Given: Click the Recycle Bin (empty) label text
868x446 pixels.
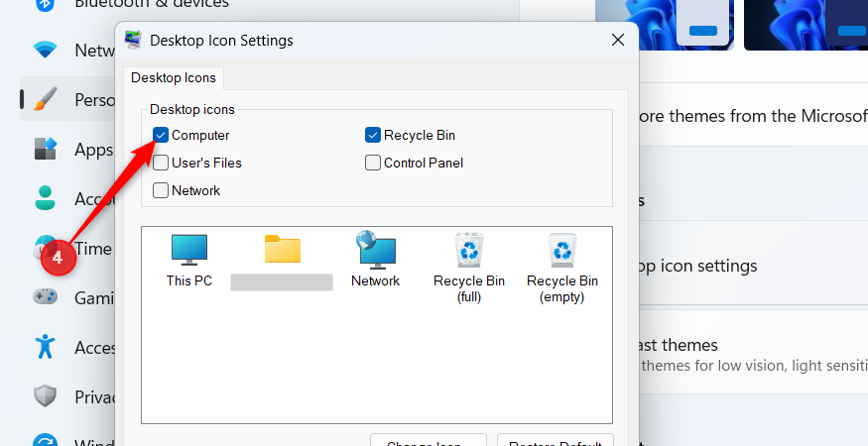Looking at the screenshot, I should pos(561,288).
